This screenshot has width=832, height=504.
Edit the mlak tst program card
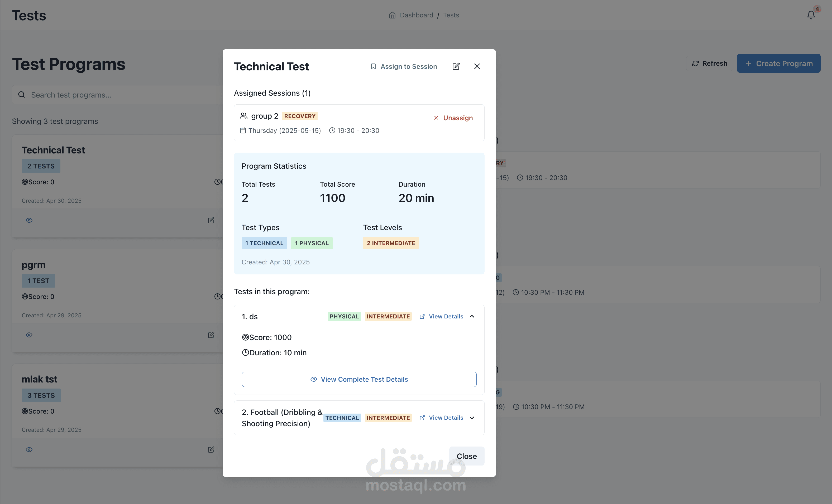[211, 450]
